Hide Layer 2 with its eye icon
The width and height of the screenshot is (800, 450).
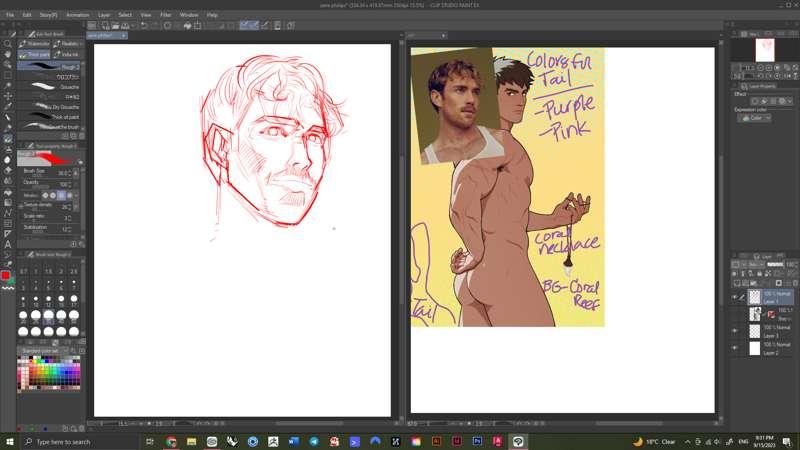[735, 348]
